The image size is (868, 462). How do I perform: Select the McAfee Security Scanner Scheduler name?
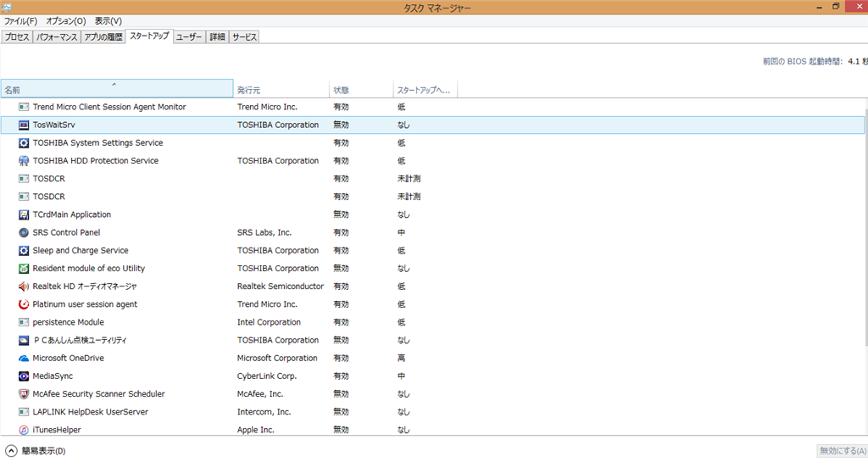click(98, 394)
